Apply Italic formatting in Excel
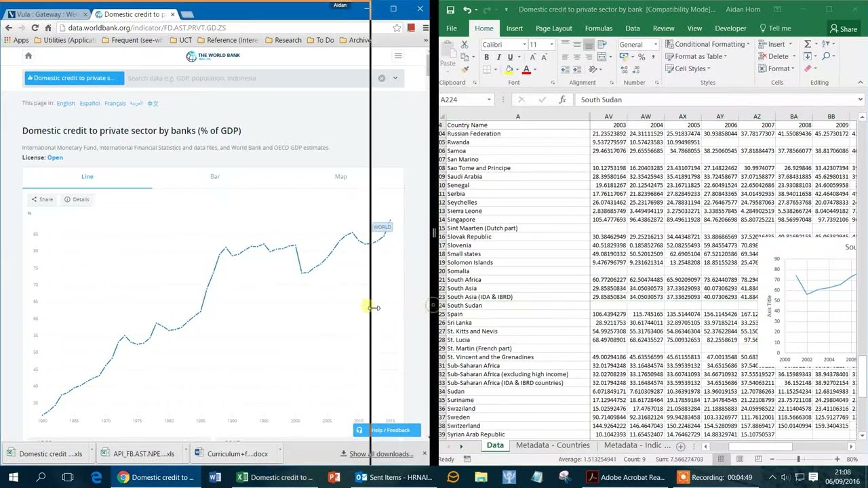868x488 pixels. click(x=498, y=57)
